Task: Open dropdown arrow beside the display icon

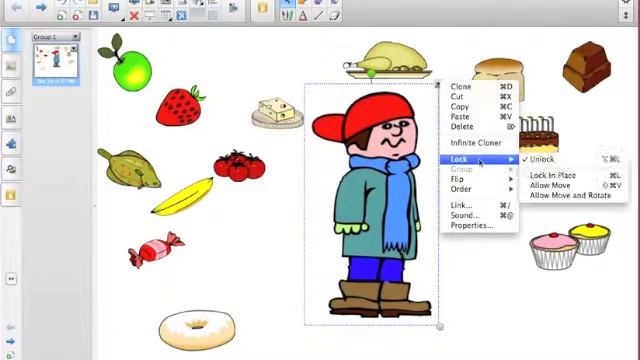Action: click(x=123, y=19)
